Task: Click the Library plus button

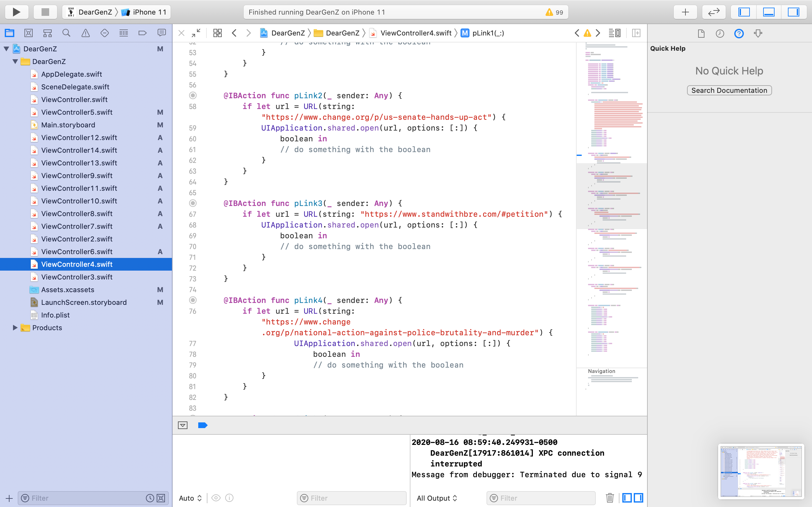Action: click(x=685, y=12)
